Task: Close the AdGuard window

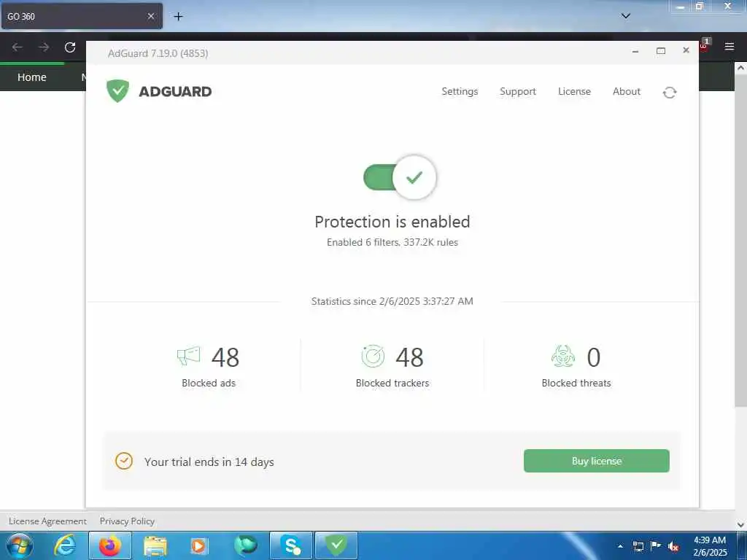Action: pyautogui.click(x=686, y=50)
